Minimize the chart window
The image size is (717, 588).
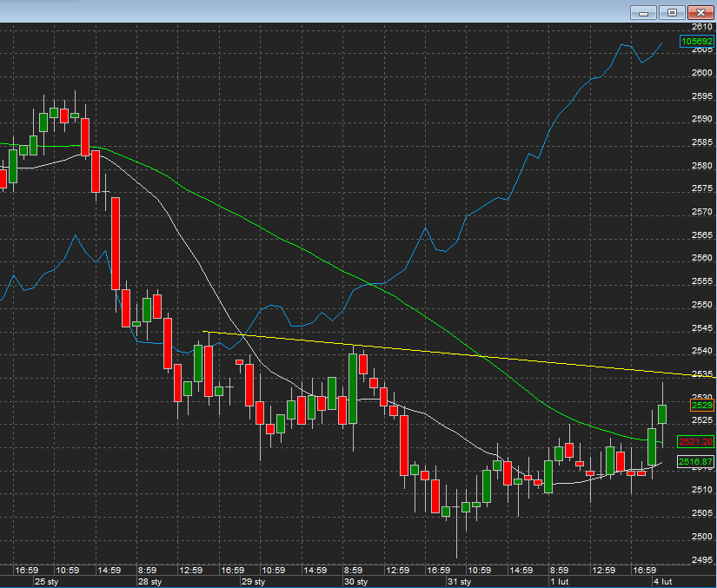643,12
